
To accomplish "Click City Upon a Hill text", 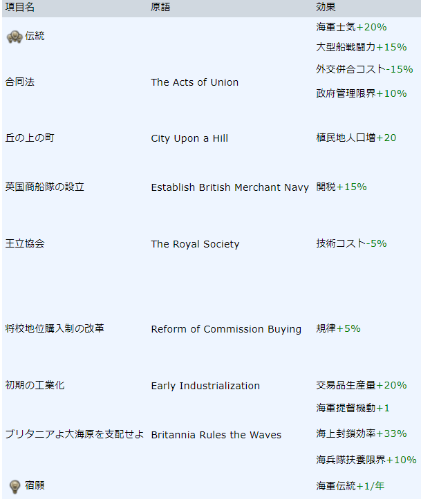I will click(189, 138).
